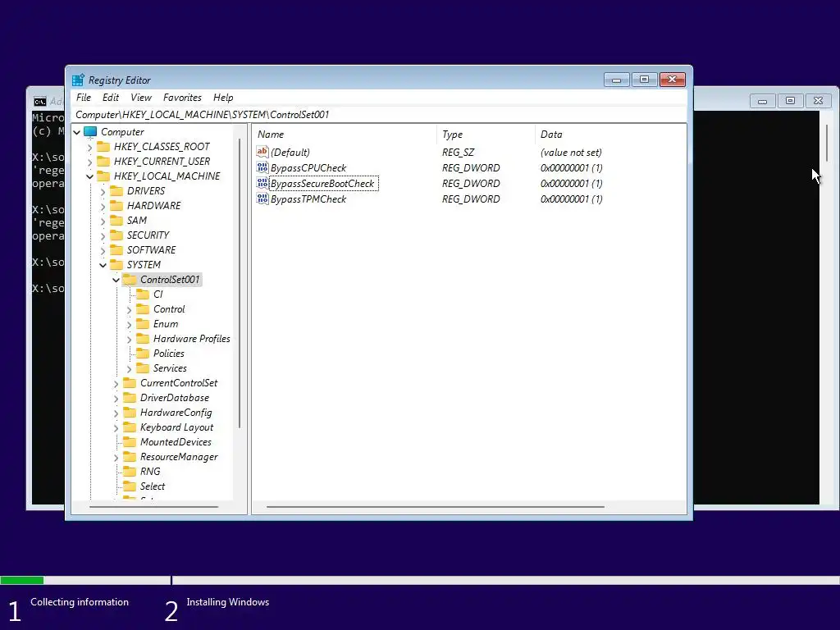Expand the Enum subkey
The image size is (840, 630).
click(129, 324)
